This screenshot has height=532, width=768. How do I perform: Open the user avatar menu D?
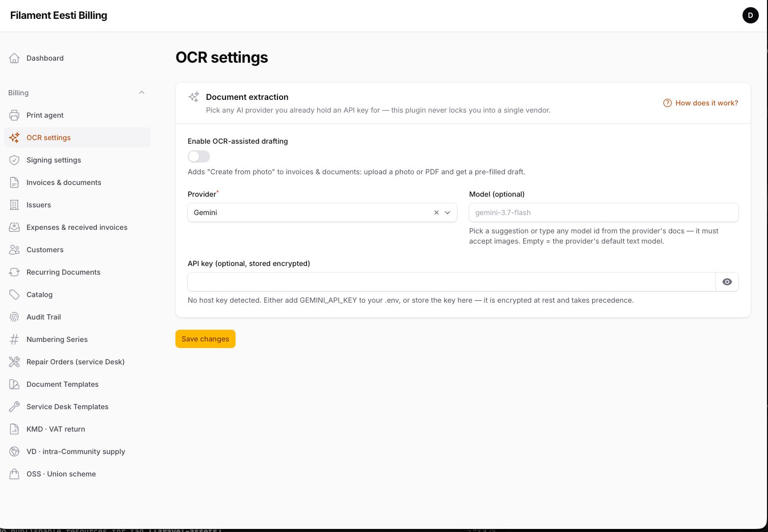coord(750,15)
